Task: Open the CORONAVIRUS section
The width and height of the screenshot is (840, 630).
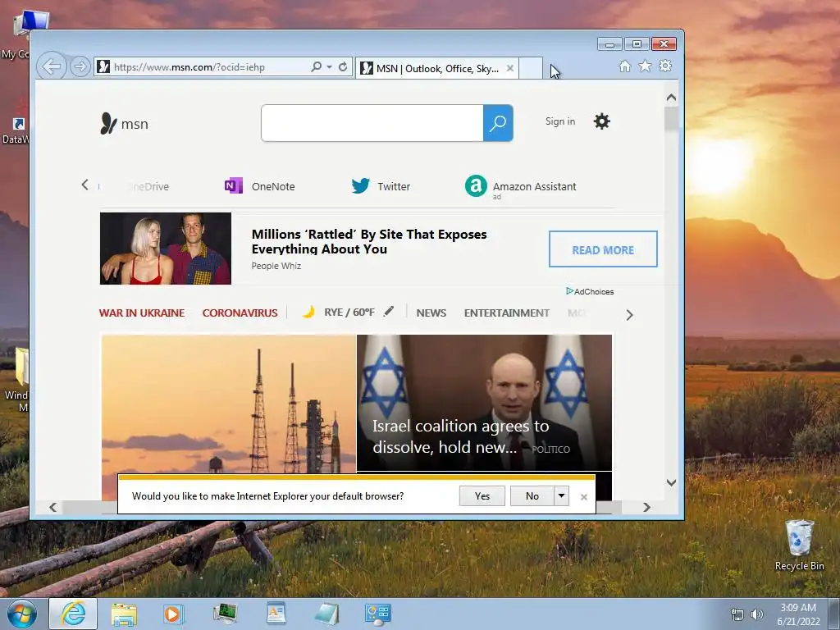Action: [x=240, y=313]
